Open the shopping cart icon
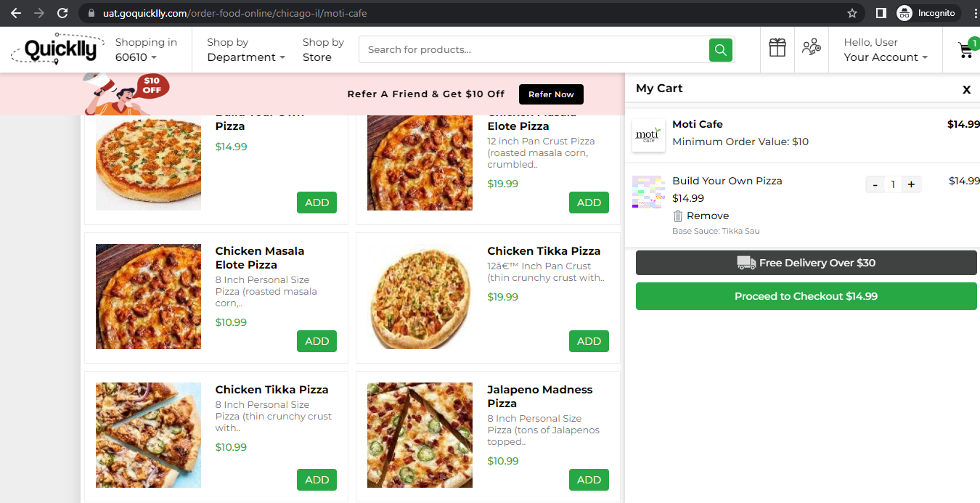The height and width of the screenshot is (503, 980). tap(966, 49)
